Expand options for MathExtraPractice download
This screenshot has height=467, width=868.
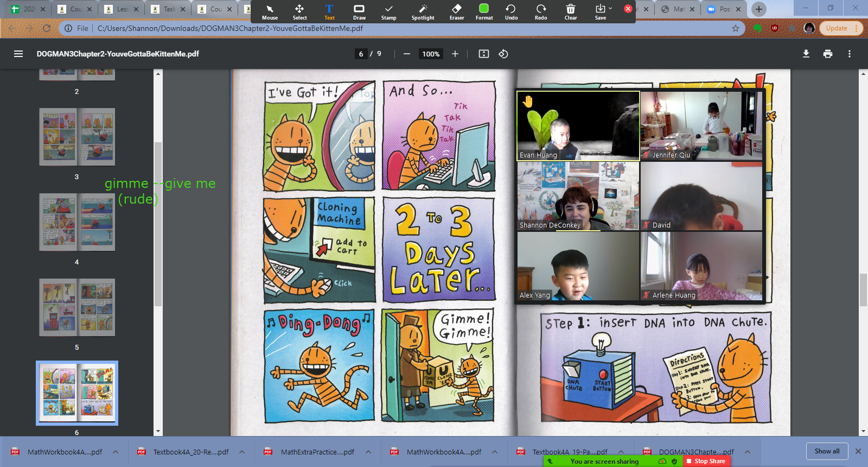click(368, 452)
